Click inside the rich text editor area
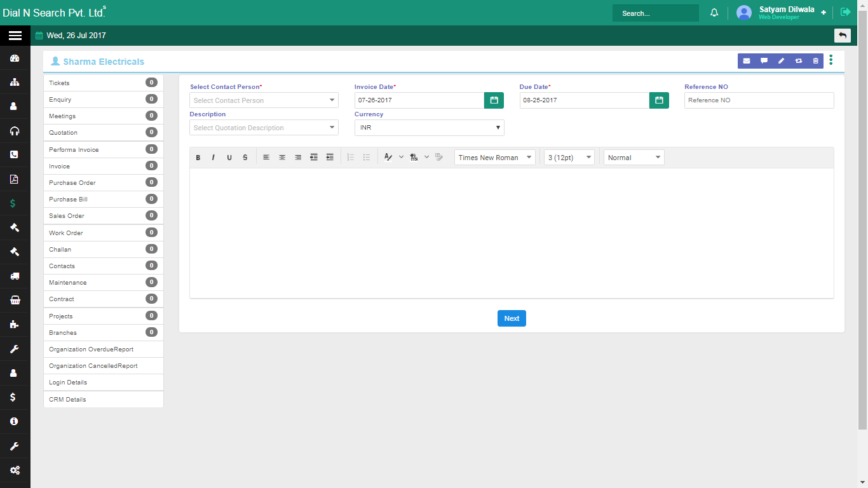 pos(512,233)
